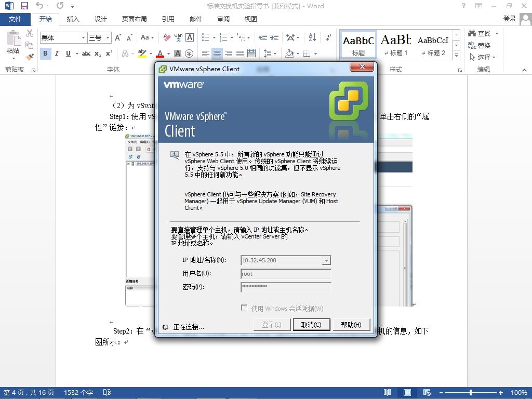Center align text
The image size is (532, 399).
tap(217, 54)
